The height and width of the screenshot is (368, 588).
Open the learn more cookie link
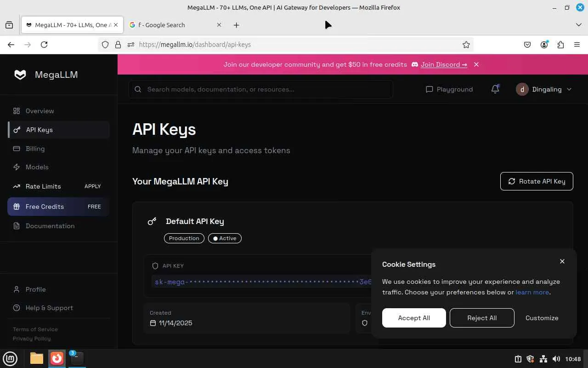click(x=532, y=292)
